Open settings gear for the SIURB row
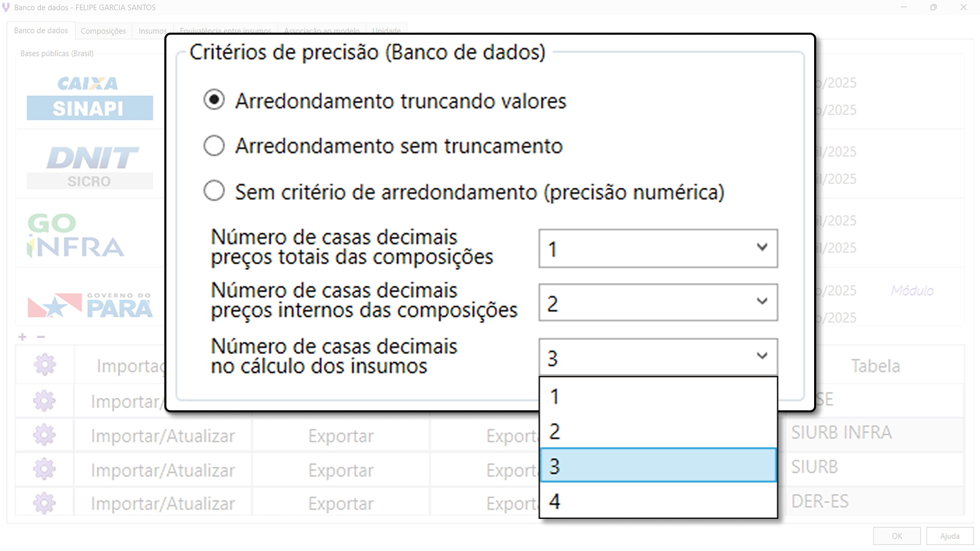 pyautogui.click(x=44, y=468)
